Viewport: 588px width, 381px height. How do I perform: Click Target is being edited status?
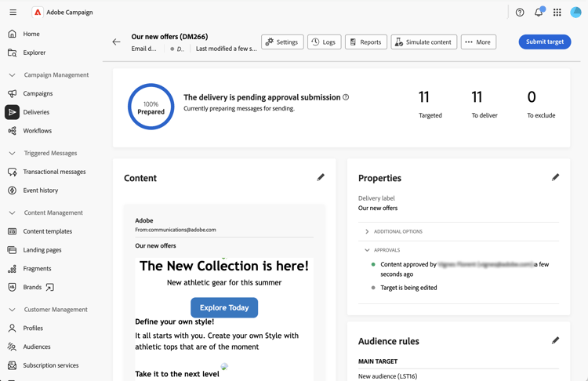[x=408, y=288]
